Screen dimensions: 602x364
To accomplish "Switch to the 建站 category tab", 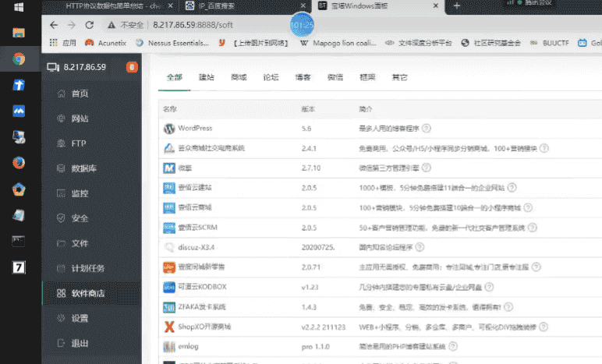I will (206, 77).
